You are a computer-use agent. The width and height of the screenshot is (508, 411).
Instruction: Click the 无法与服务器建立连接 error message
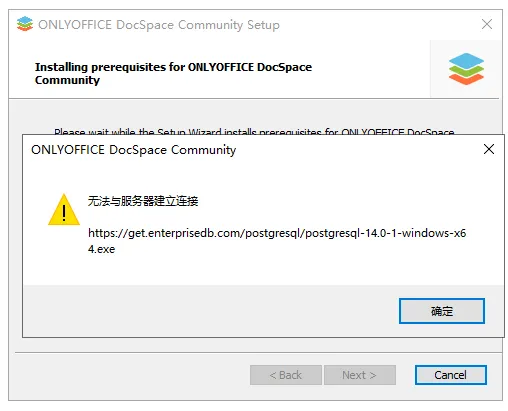point(143,201)
